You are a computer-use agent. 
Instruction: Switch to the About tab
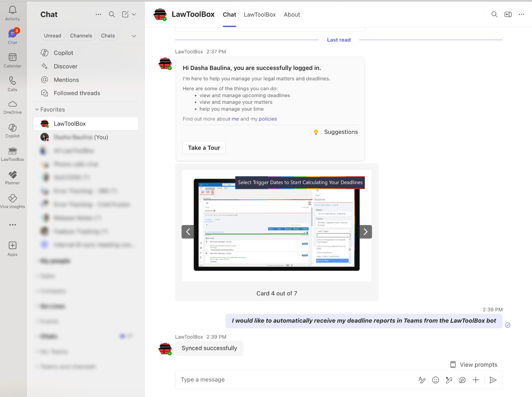click(x=292, y=15)
